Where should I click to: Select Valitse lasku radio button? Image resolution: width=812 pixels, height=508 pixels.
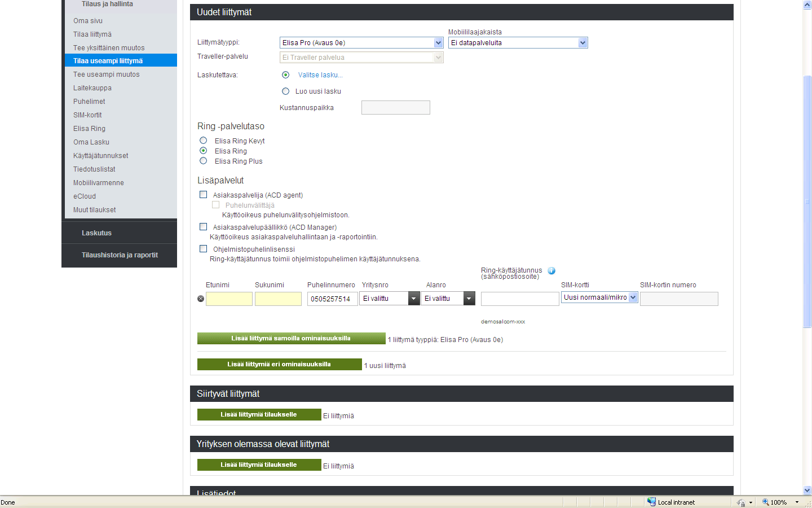click(285, 75)
